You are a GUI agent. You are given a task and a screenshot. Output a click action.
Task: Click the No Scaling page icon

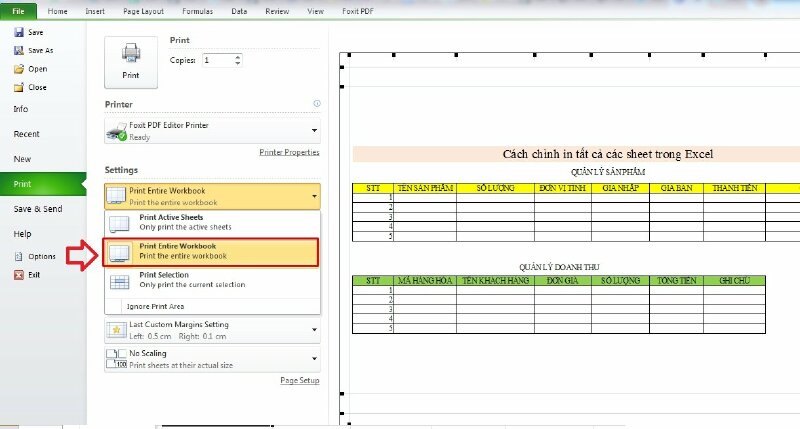[x=116, y=359]
